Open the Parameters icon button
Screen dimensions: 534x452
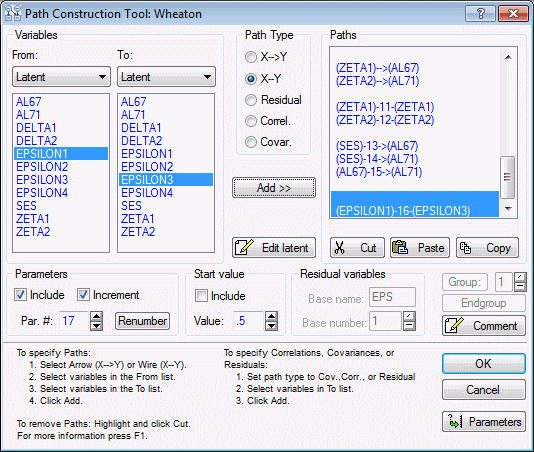[x=484, y=422]
